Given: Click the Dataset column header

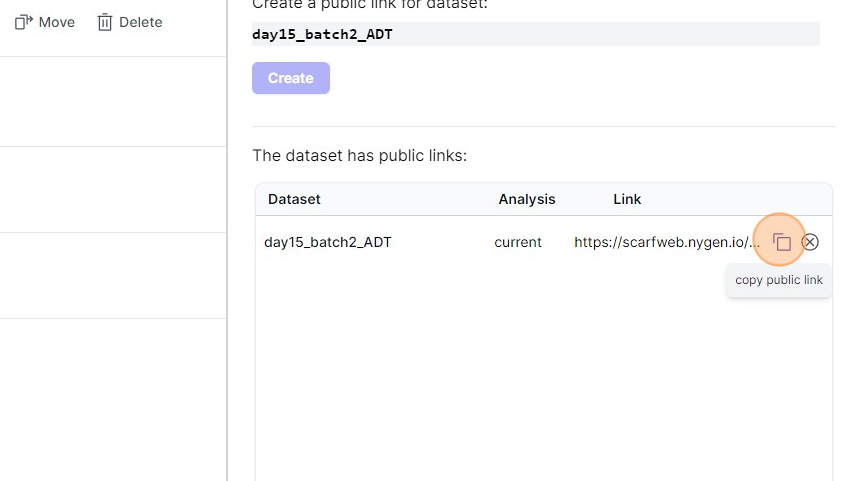Looking at the screenshot, I should click(294, 199).
